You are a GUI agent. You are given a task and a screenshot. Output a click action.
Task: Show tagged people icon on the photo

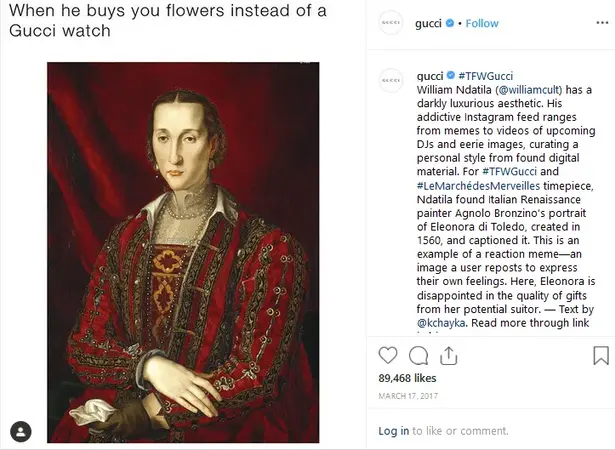[x=21, y=431]
